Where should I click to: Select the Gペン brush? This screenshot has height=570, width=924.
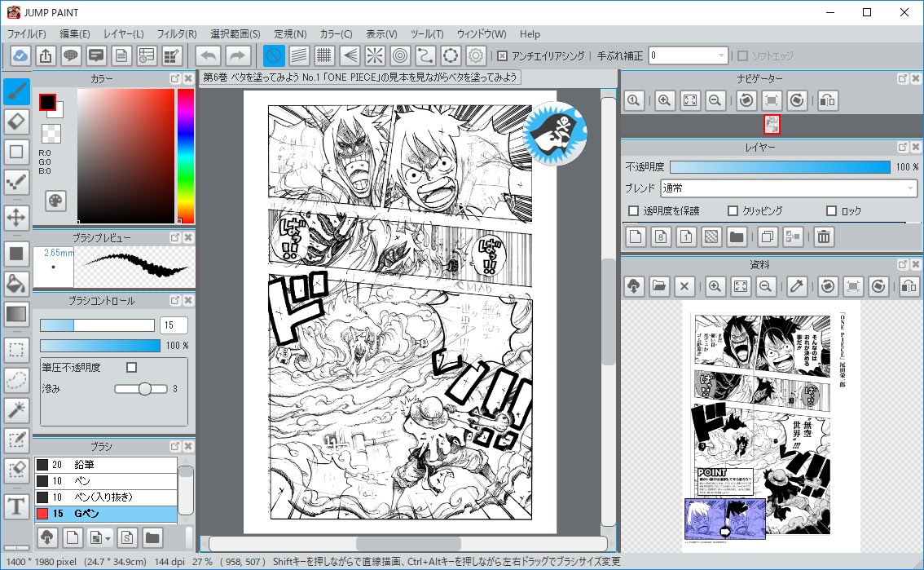pyautogui.click(x=106, y=514)
